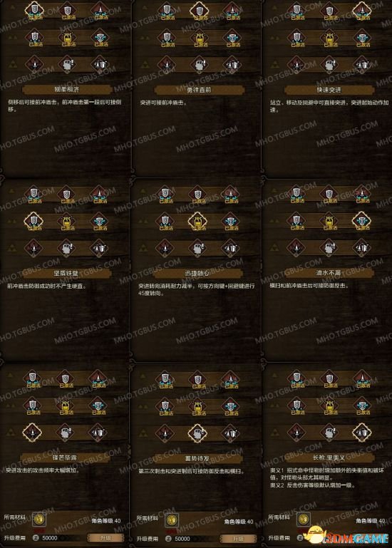Click the 50000 upgrade cost in 锋芒毕露 panel
The image size is (392, 548).
click(50, 538)
